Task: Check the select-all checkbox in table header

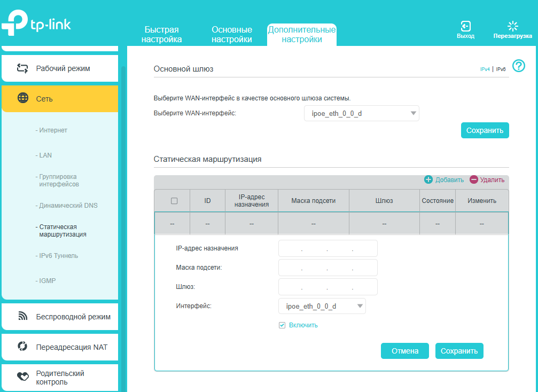Action: (174, 201)
